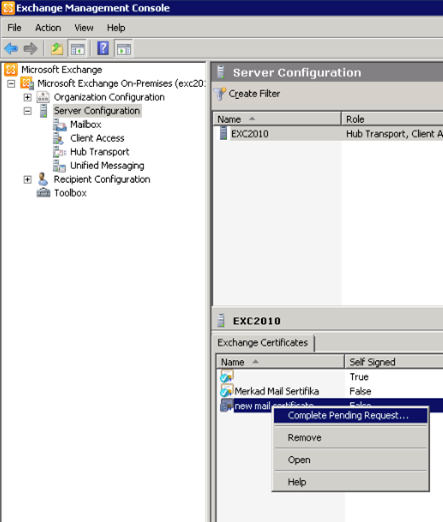Toggle the Show/Hide Action Pane icon

(124, 49)
